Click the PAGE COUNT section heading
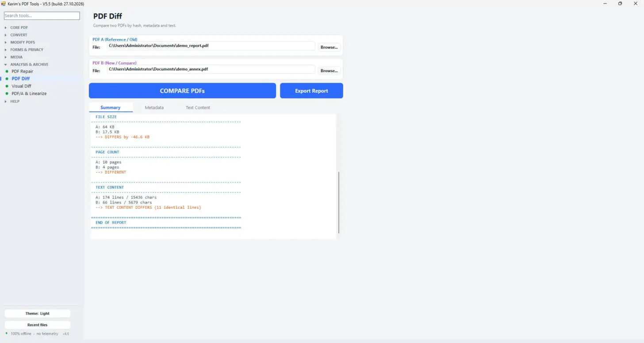This screenshot has width=644, height=343. 107,152
